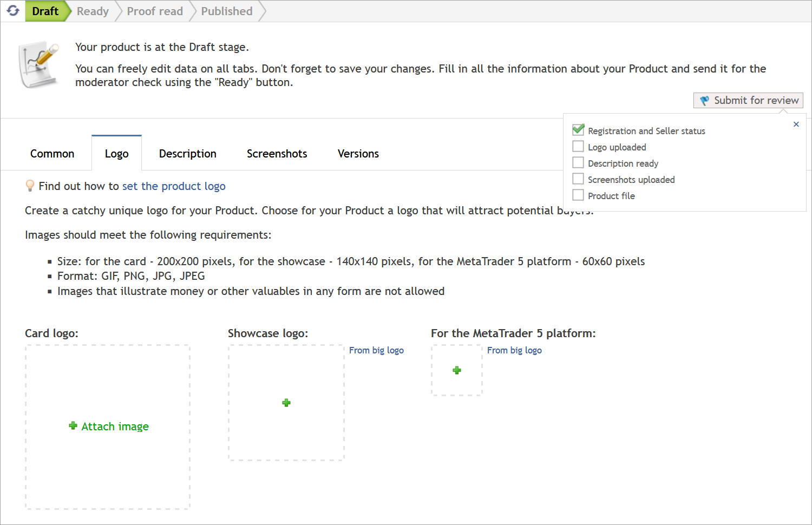Click the draft product chart icon
812x525 pixels.
pyautogui.click(x=38, y=64)
